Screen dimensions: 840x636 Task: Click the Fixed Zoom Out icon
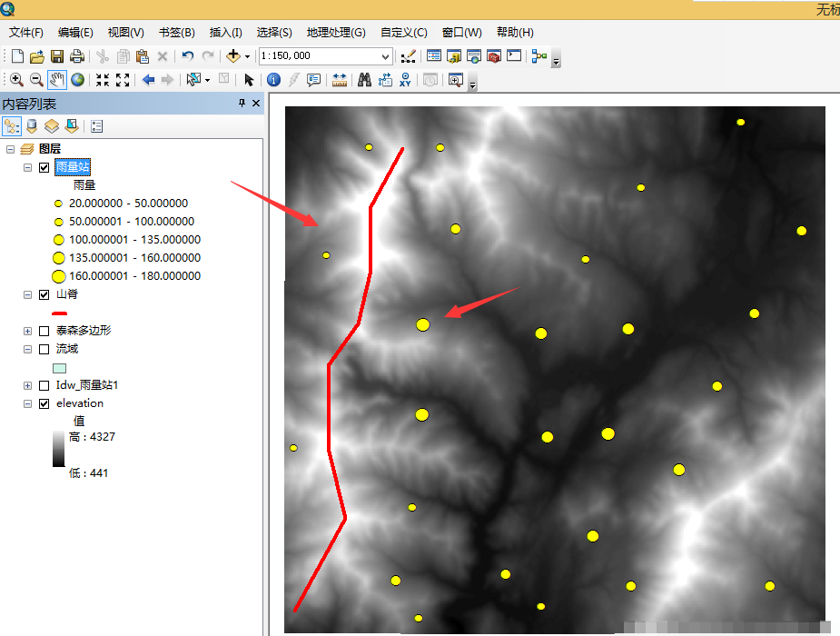click(x=123, y=80)
